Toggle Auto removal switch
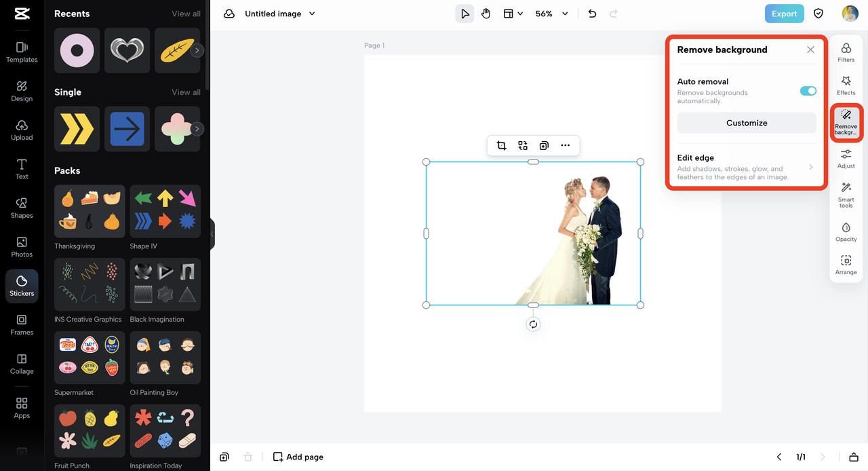 pos(808,91)
